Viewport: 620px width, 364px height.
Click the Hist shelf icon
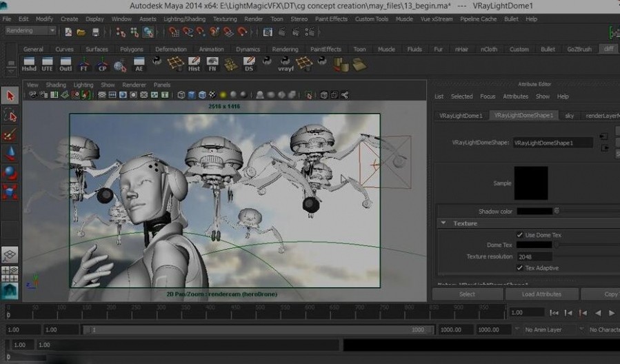194,64
